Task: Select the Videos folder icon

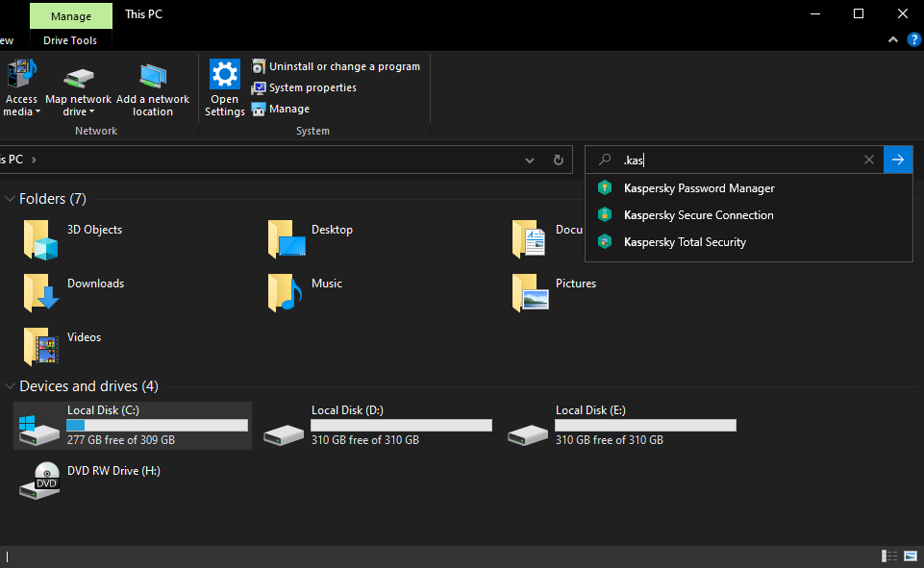Action: 40,346
